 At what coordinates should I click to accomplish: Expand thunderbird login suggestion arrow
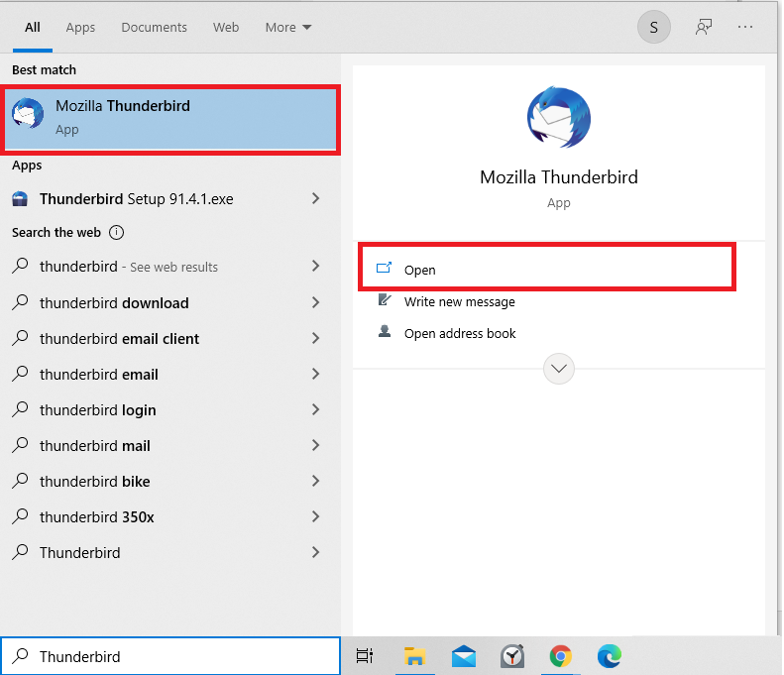click(x=315, y=410)
